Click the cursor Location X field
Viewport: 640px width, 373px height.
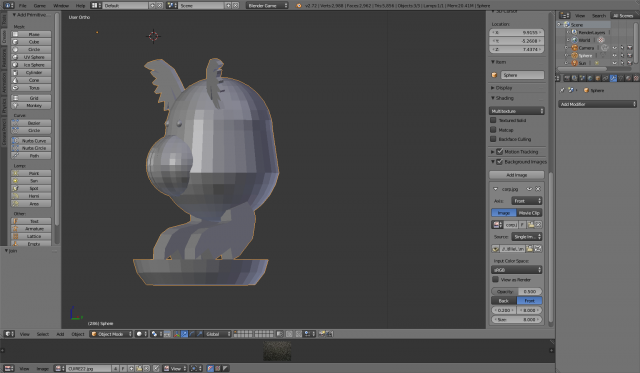tap(517, 32)
